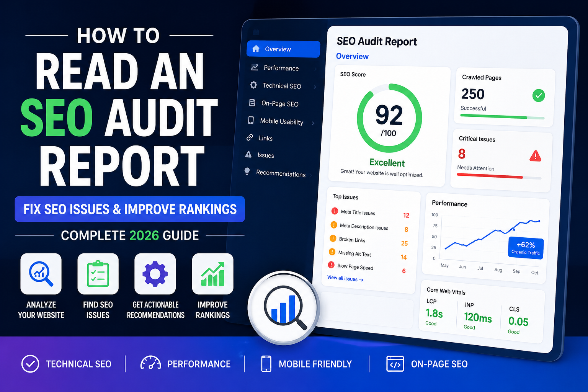Open the Meta Title Issues row

pos(370,213)
